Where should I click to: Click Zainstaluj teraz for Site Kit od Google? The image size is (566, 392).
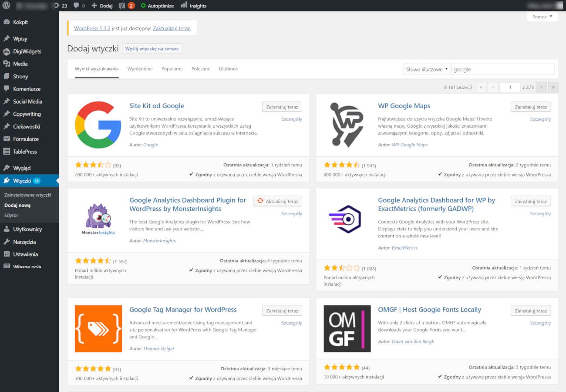coord(282,107)
